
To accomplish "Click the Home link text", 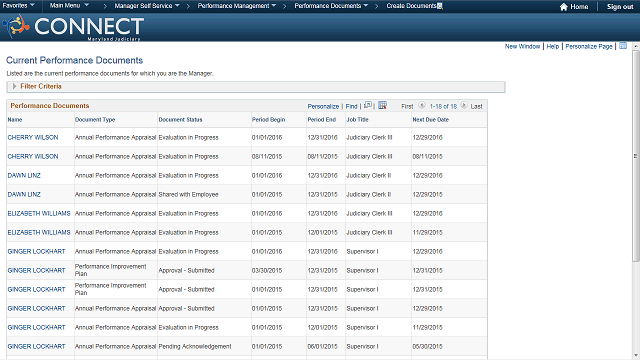I will pos(579,7).
